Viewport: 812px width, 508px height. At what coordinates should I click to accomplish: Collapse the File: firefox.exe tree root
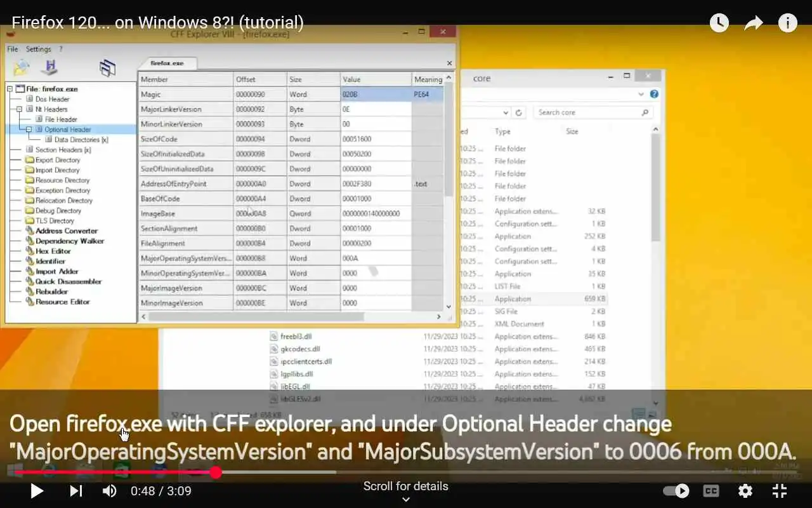click(10, 89)
